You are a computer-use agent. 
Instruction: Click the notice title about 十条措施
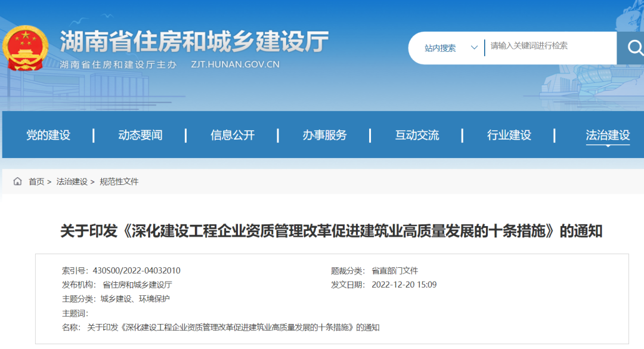(x=322, y=232)
